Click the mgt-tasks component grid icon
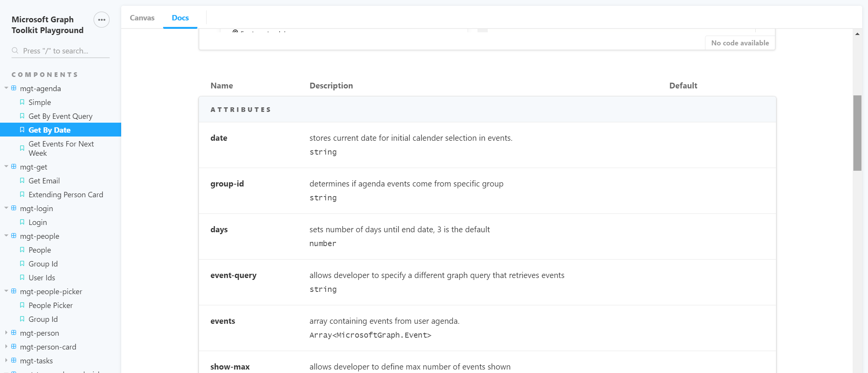Viewport: 868px width, 373px height. point(14,360)
